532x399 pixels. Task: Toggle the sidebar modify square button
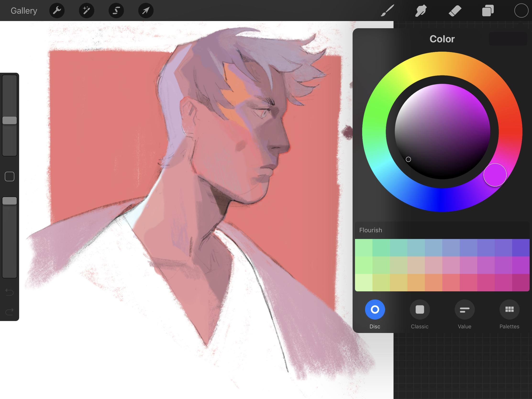[10, 177]
